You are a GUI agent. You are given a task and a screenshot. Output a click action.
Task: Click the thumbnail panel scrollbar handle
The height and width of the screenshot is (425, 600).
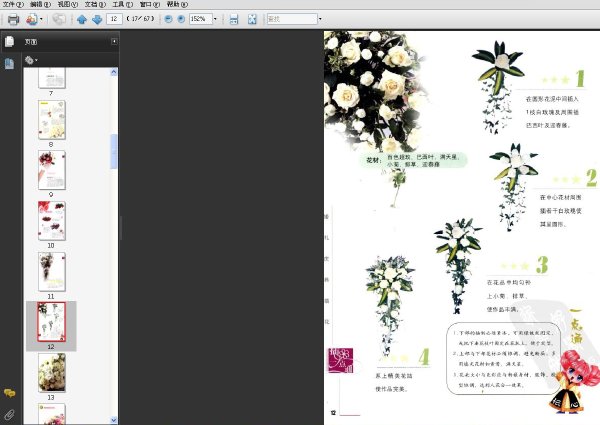click(114, 151)
